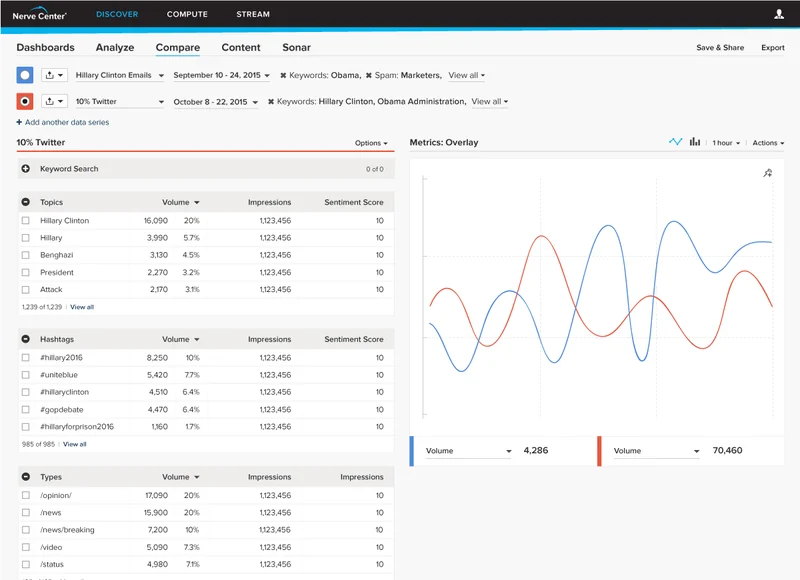Screen dimensions: 800x580
Task: Click the Compare tab
Action: click(x=178, y=47)
